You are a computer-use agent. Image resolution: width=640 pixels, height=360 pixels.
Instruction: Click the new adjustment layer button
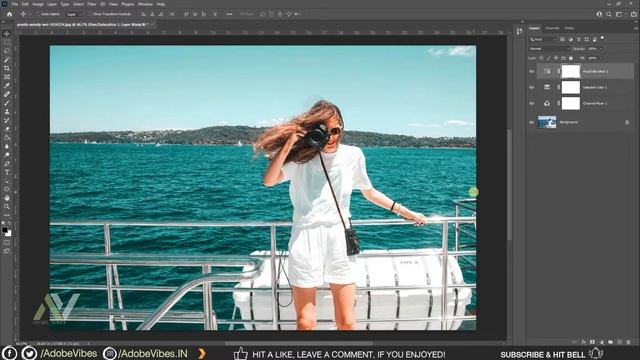pos(602,342)
